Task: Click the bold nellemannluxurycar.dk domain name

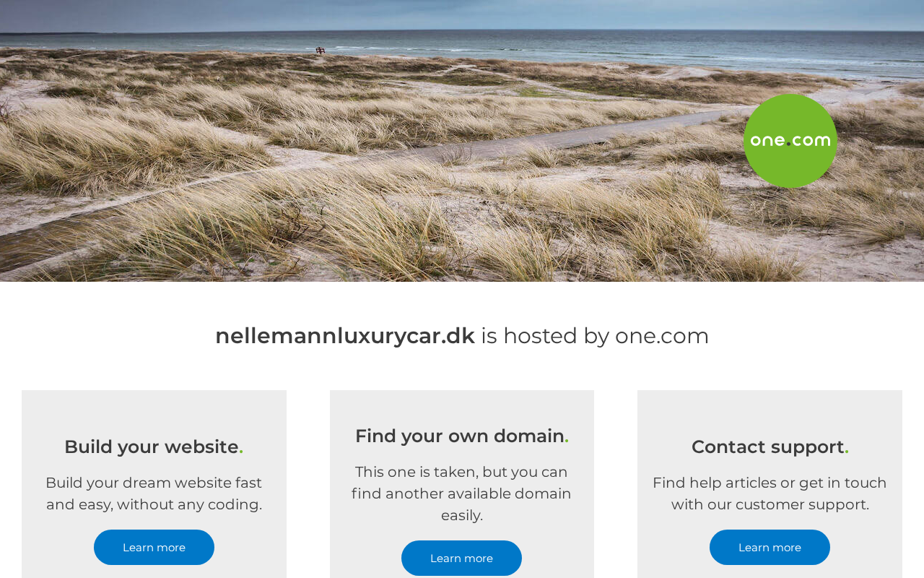Action: tap(345, 336)
